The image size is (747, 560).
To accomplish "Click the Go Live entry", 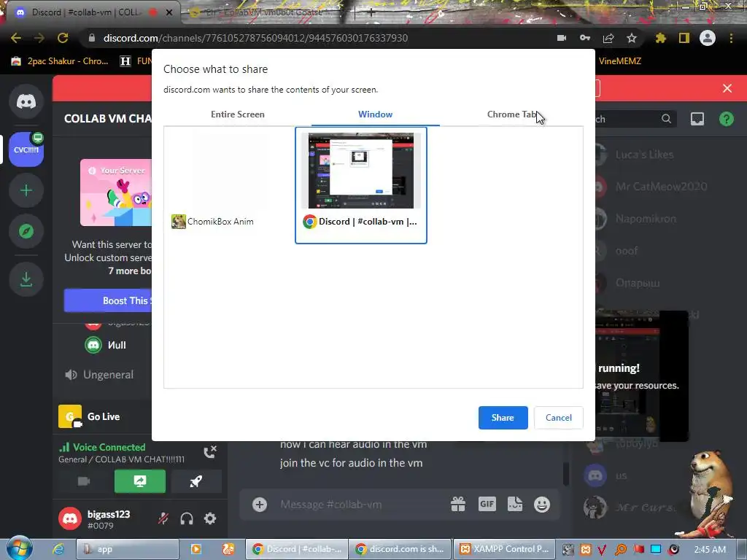I will 104,416.
